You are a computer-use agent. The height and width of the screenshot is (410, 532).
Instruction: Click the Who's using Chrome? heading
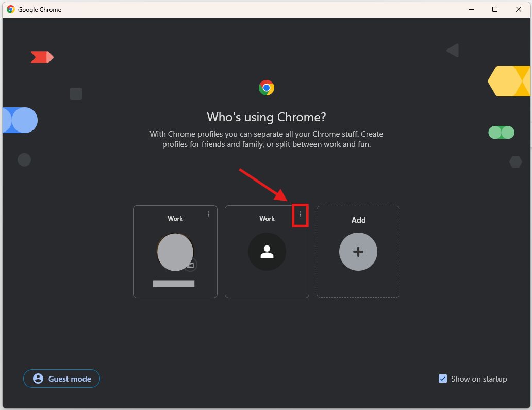click(x=267, y=117)
